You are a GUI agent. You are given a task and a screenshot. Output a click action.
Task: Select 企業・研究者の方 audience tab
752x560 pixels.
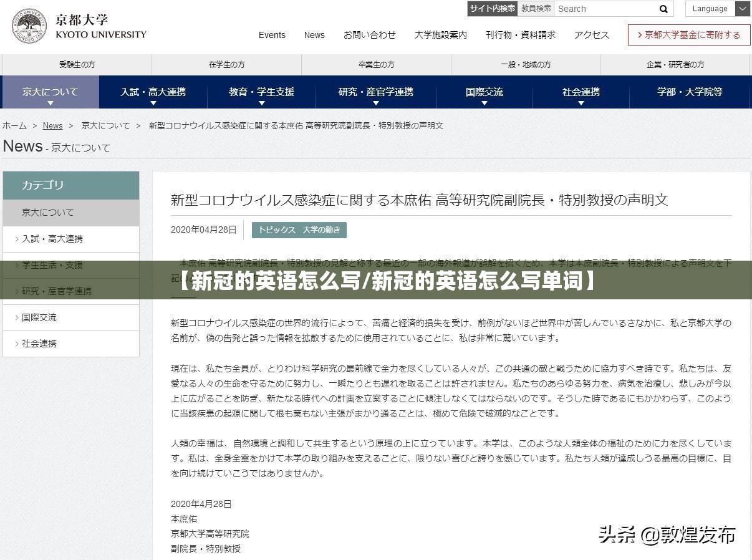point(675,65)
